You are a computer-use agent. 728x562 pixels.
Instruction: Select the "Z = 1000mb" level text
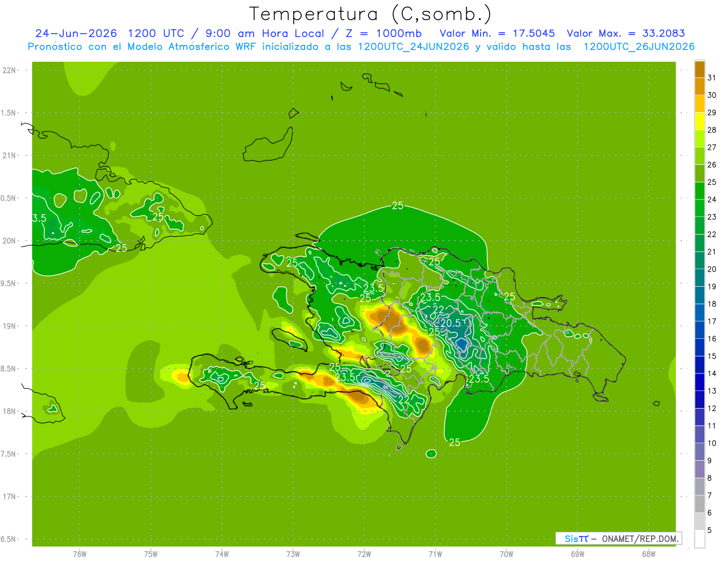(383, 33)
